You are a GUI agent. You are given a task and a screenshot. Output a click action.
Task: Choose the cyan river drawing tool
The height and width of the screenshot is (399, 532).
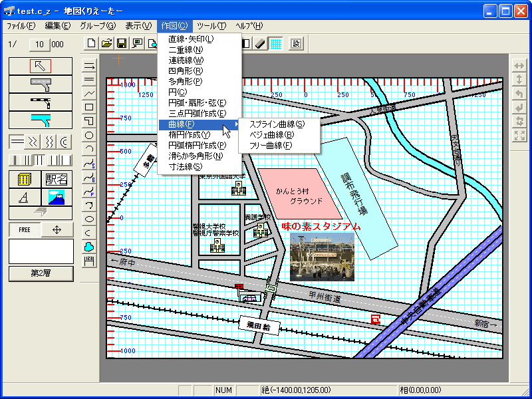click(x=41, y=120)
